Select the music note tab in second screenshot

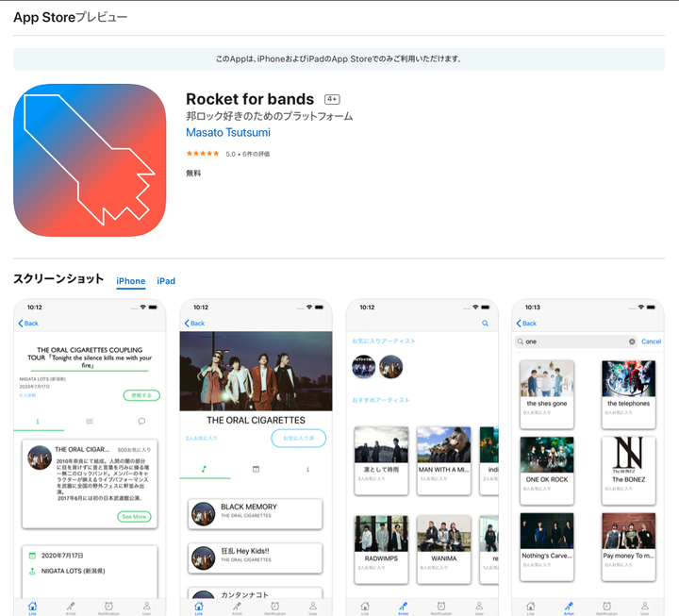(x=204, y=469)
